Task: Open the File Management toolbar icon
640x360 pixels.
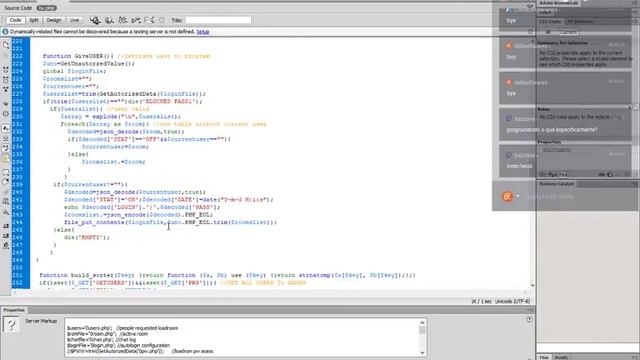Action: point(123,20)
